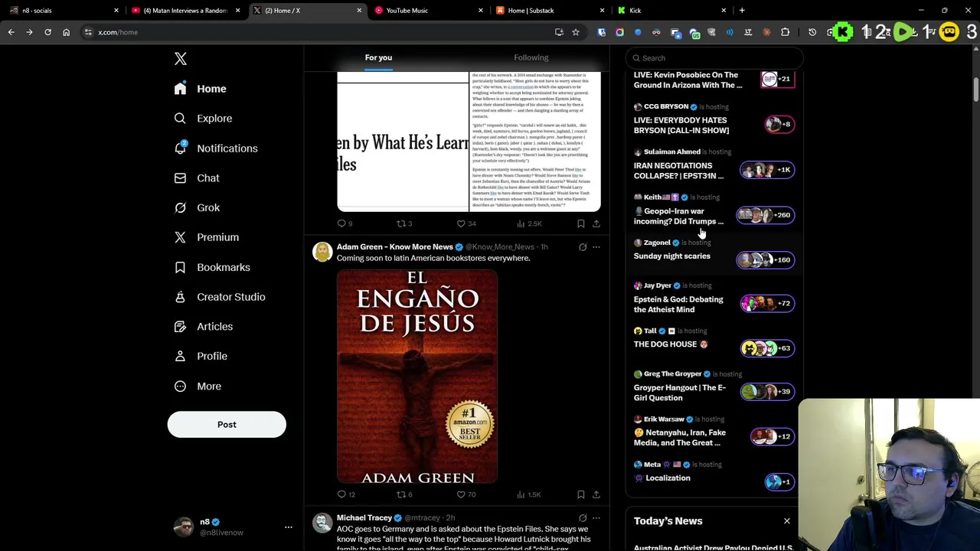Open n8 account menu three dots
Screen dimensions: 980x551
[289, 527]
